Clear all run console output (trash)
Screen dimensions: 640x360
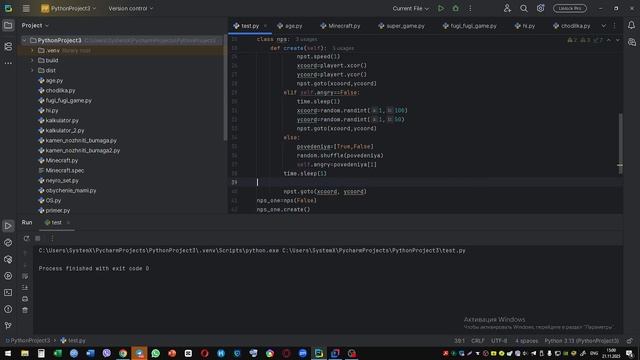click(x=25, y=311)
